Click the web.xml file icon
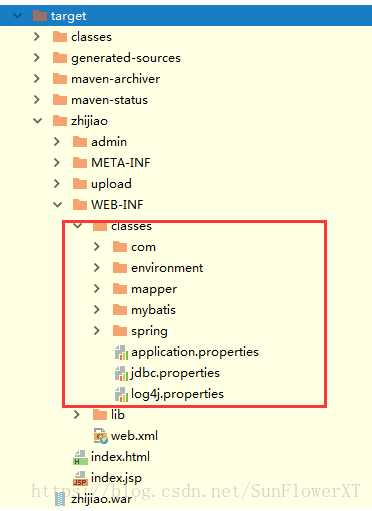Viewport: 372px width, 511px height. pyautogui.click(x=101, y=436)
